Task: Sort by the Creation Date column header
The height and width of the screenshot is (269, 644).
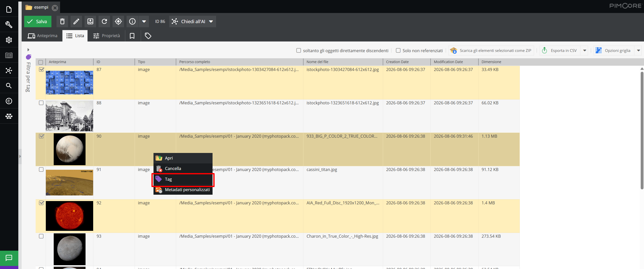Action: 407,62
